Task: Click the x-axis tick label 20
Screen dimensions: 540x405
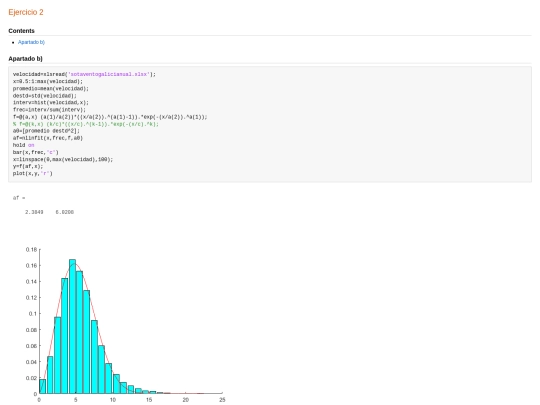Action: tap(186, 400)
